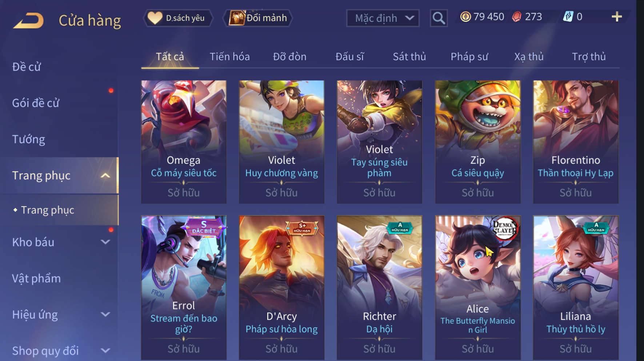This screenshot has height=361, width=644.
Task: Select the Omega Cỗ máy siêu tốc skin
Action: pyautogui.click(x=184, y=142)
